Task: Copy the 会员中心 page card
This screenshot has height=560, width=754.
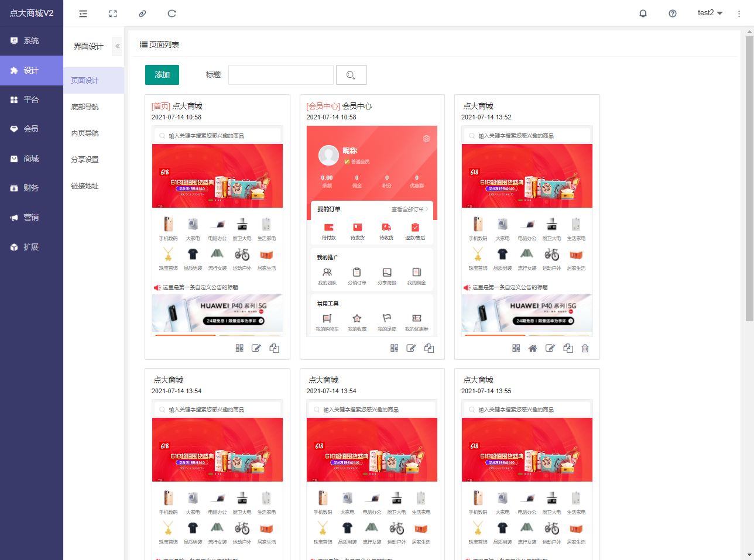Action: pyautogui.click(x=429, y=348)
